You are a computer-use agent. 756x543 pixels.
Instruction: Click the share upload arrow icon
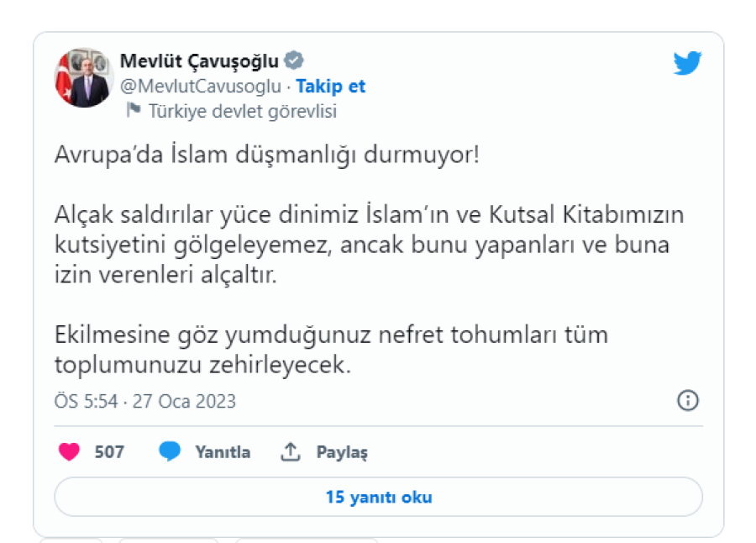(290, 451)
